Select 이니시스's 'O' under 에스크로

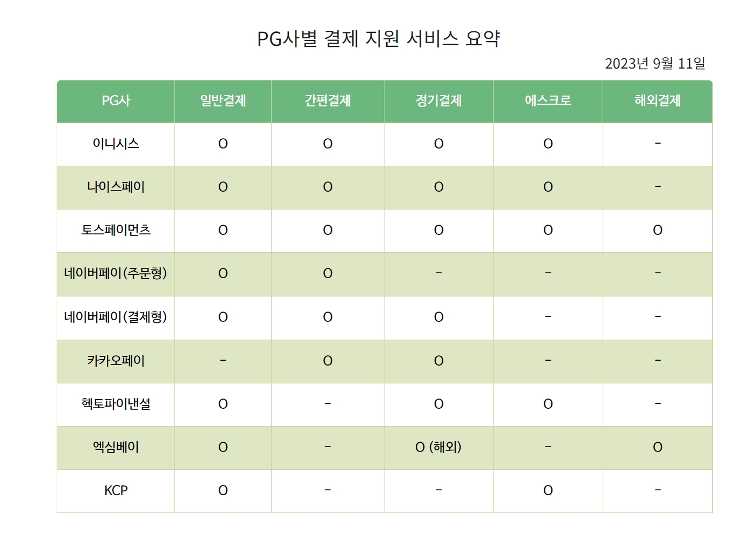click(548, 144)
